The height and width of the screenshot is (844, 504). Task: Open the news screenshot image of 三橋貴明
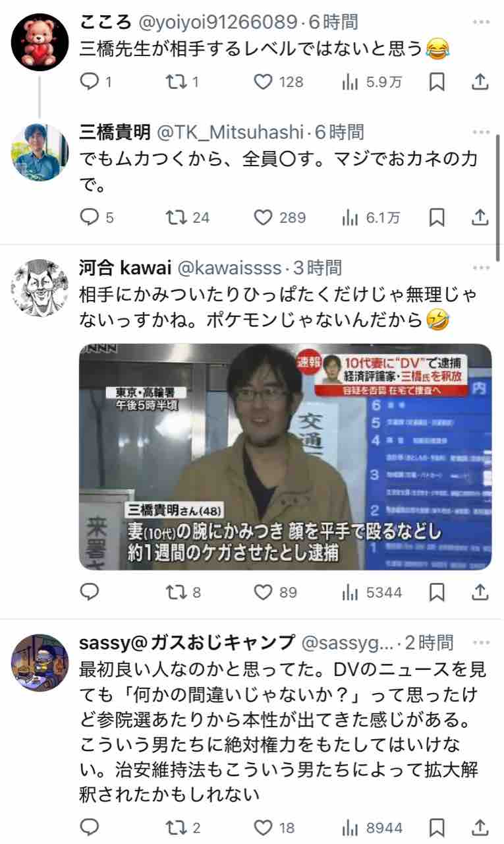coord(285,456)
